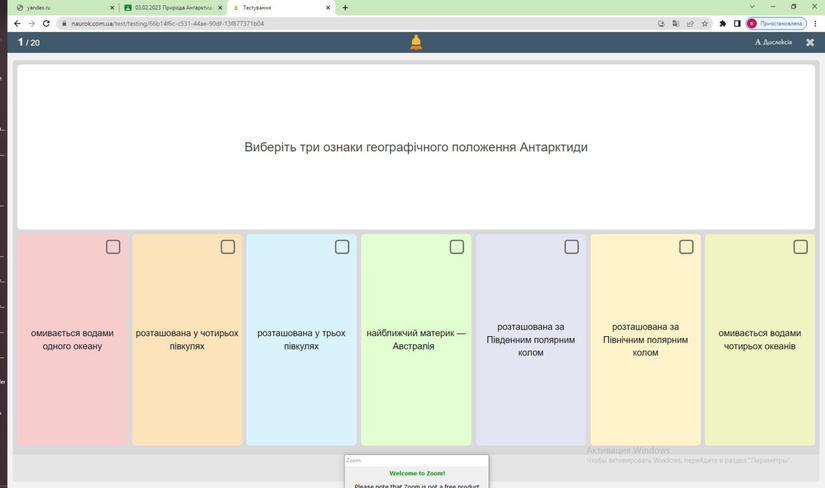Click the question counter 1 / 20
Image resolution: width=825 pixels, height=488 pixels.
pyautogui.click(x=29, y=43)
